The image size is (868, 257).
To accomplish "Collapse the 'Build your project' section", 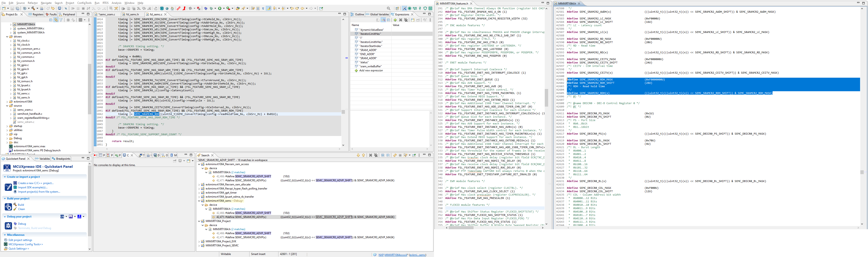I will coord(5,198).
